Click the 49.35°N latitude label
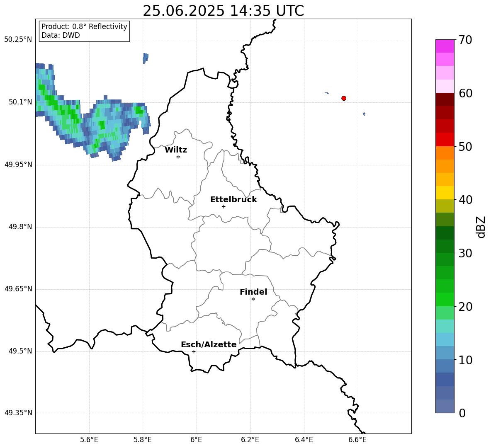Screen dimensions: 491x448 coord(18,413)
